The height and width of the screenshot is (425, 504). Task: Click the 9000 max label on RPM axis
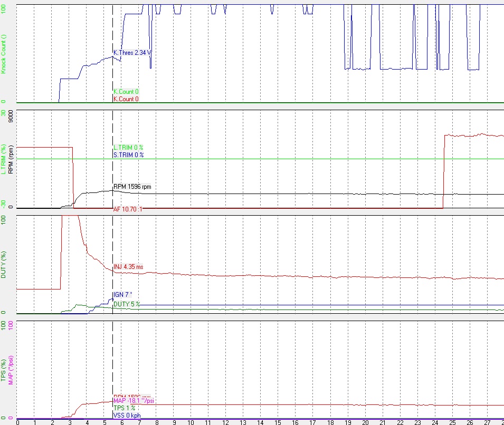pyautogui.click(x=11, y=119)
